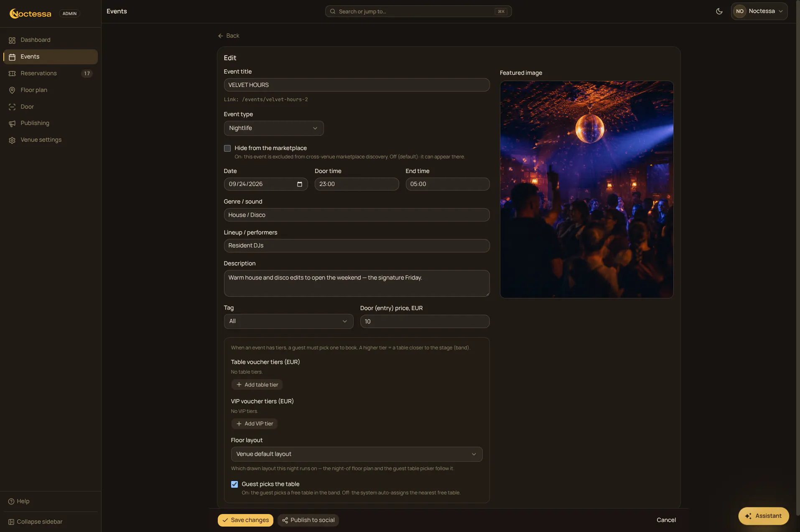Click the Door time field 23:00
This screenshot has width=800, height=532.
point(357,184)
